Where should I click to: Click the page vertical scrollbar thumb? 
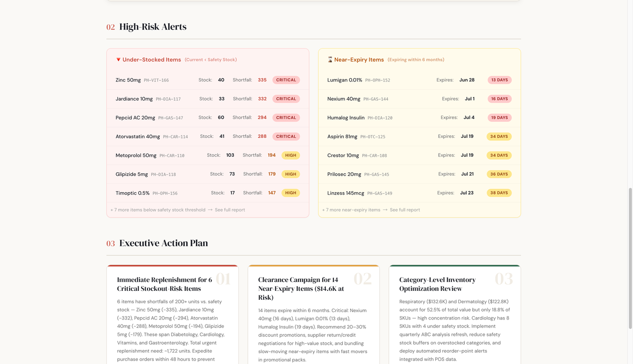pos(630,258)
